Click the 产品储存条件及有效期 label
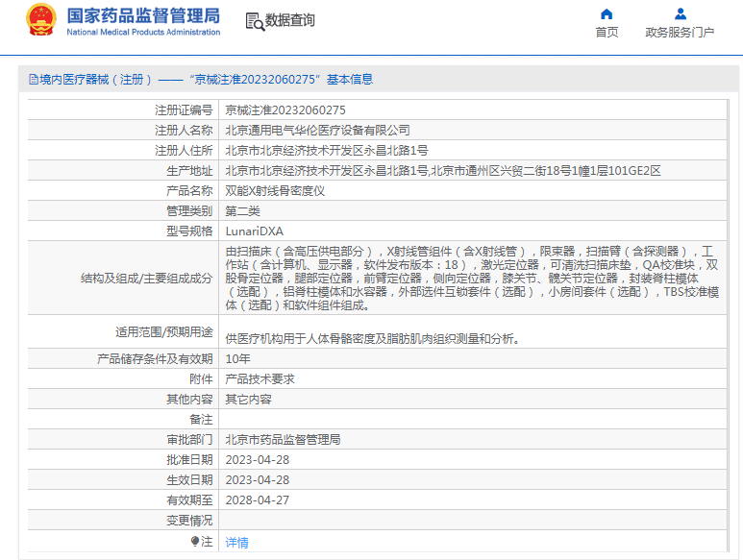Viewport: 743px width, 560px height. (x=155, y=359)
